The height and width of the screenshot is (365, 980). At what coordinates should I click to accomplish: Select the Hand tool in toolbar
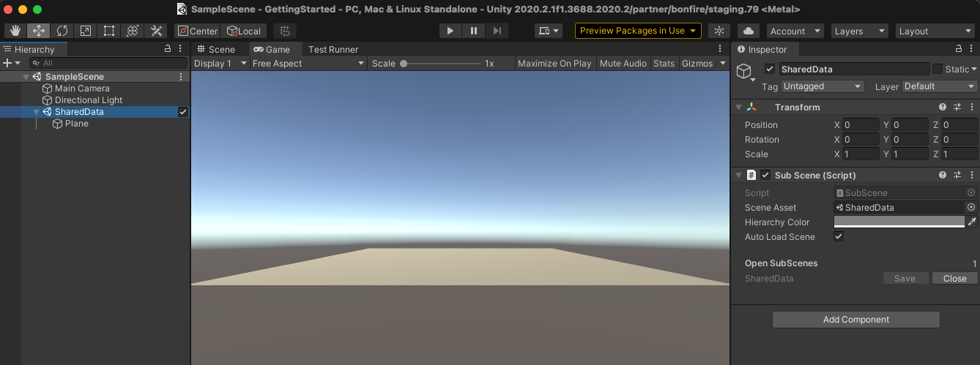point(15,31)
